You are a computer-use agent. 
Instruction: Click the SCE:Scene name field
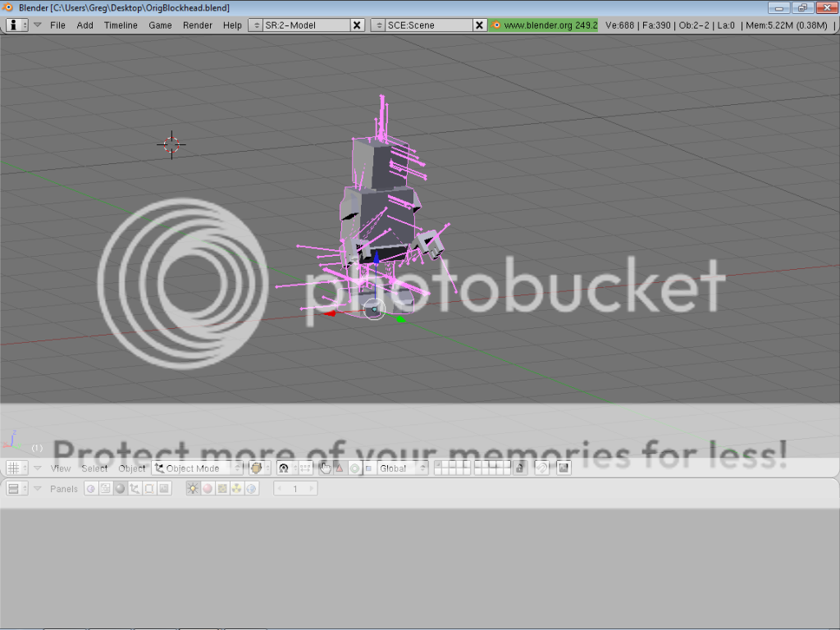click(429, 25)
